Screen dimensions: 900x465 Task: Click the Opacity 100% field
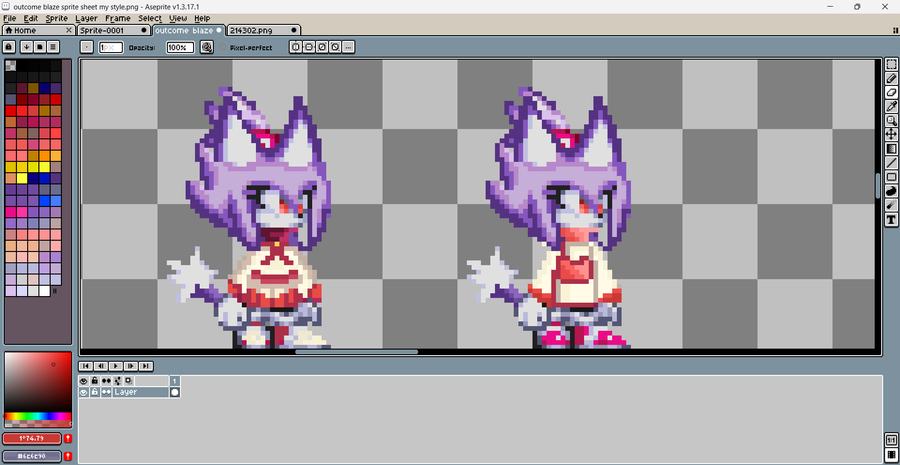(180, 48)
